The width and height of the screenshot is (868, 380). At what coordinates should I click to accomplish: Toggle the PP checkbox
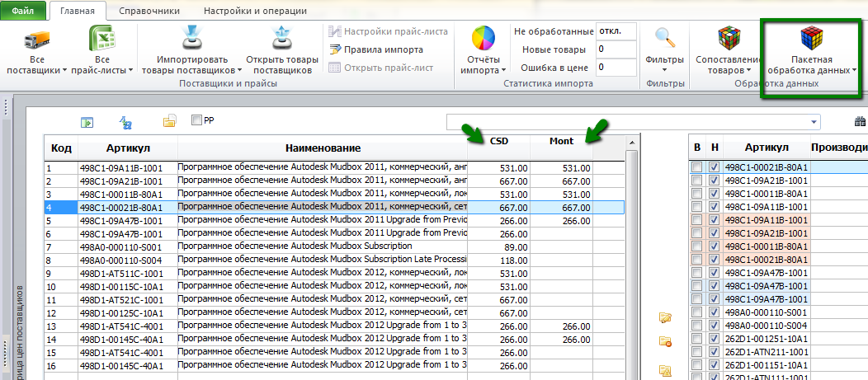pos(196,120)
